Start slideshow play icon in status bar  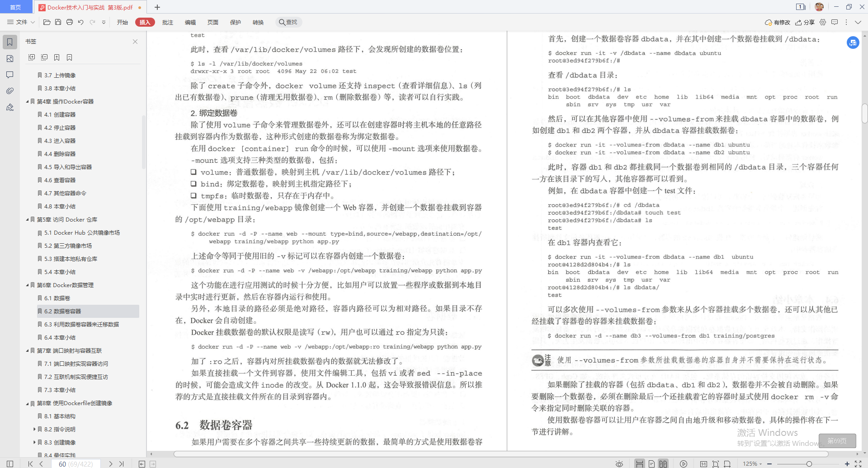click(684, 464)
